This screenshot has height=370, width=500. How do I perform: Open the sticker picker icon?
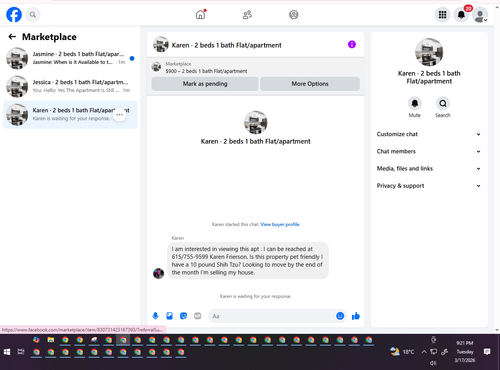click(x=183, y=316)
